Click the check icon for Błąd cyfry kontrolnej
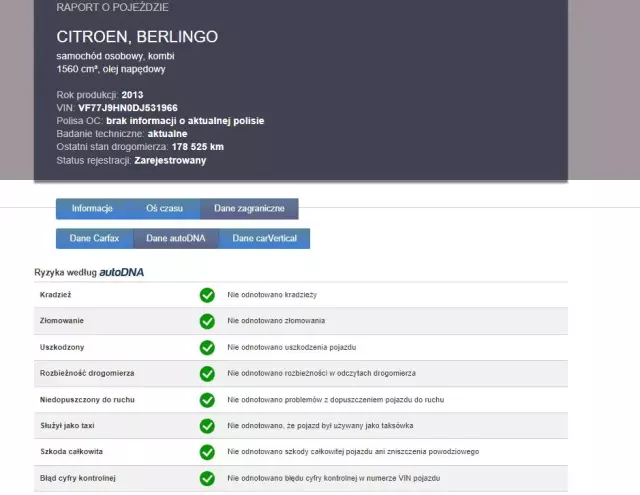640x495 pixels. (x=207, y=478)
